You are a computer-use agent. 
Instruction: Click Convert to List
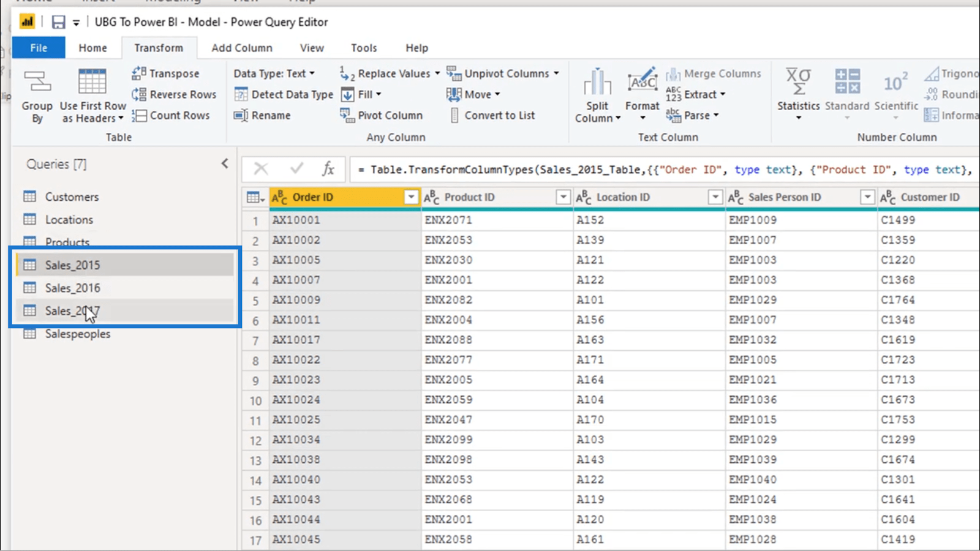tap(492, 115)
